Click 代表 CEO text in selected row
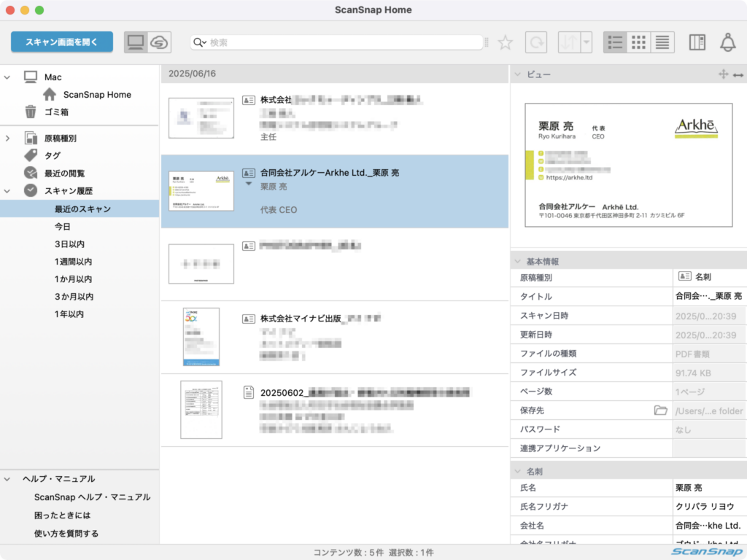 278,210
